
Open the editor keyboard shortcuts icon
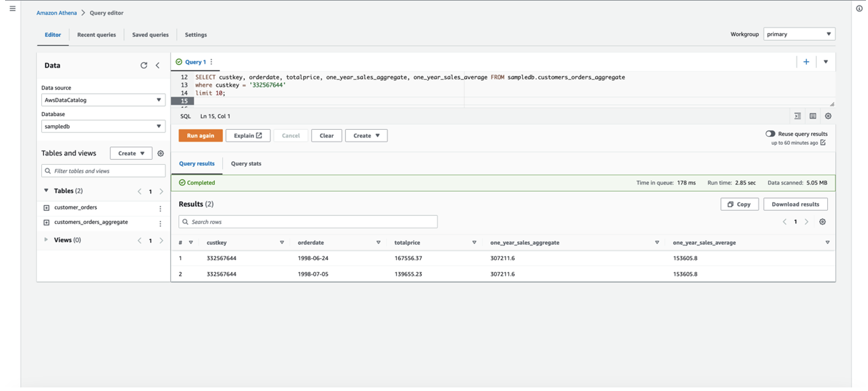[813, 116]
